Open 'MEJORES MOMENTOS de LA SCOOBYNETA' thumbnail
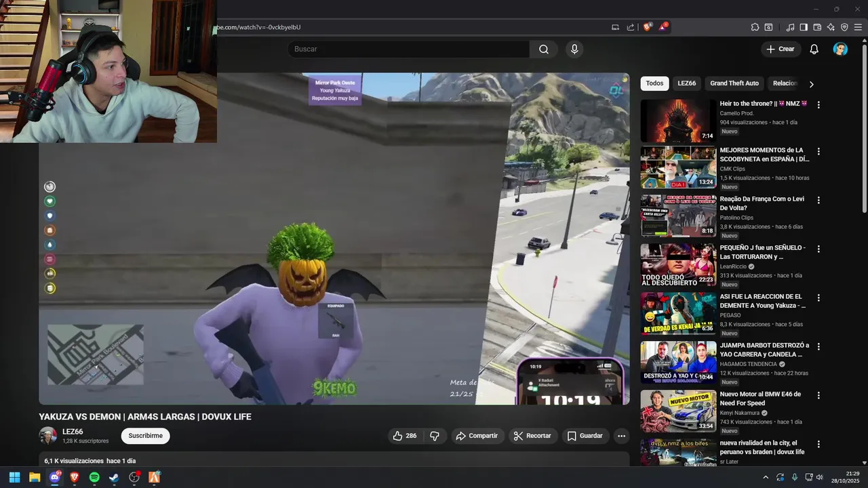868x488 pixels. click(678, 167)
